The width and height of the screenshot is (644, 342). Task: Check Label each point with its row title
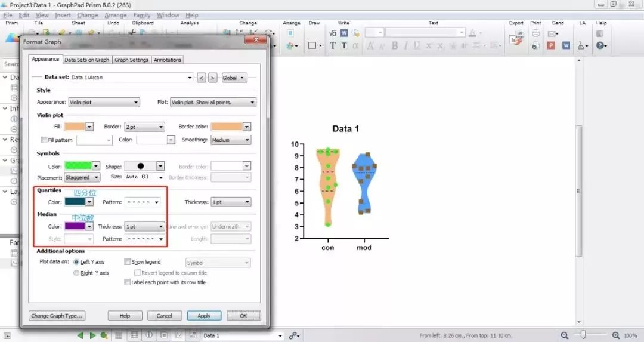point(128,282)
